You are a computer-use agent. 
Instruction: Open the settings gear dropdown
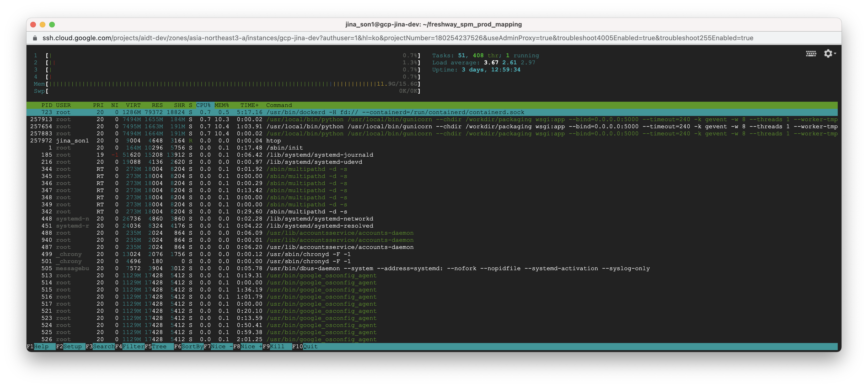click(829, 54)
